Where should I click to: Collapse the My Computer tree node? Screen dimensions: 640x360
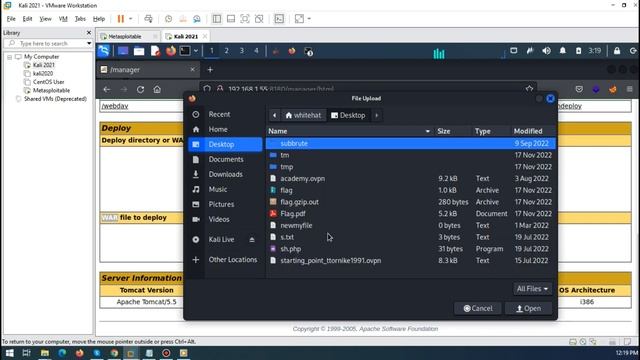tap(9, 57)
